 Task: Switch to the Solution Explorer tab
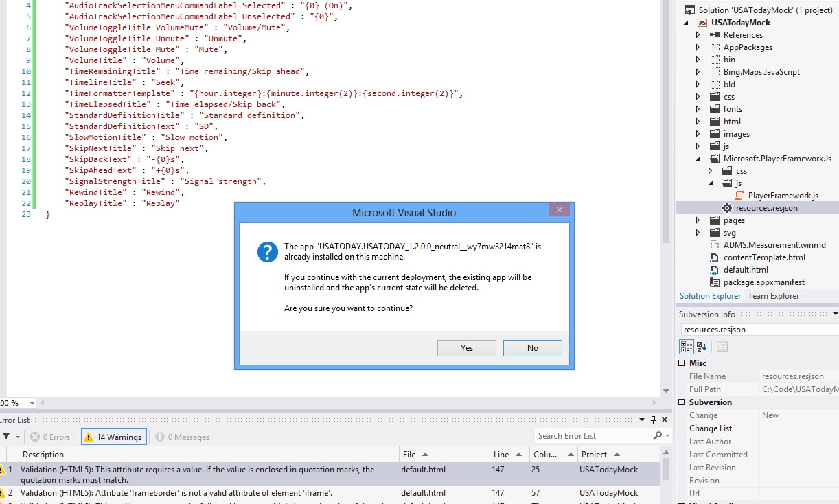(709, 295)
